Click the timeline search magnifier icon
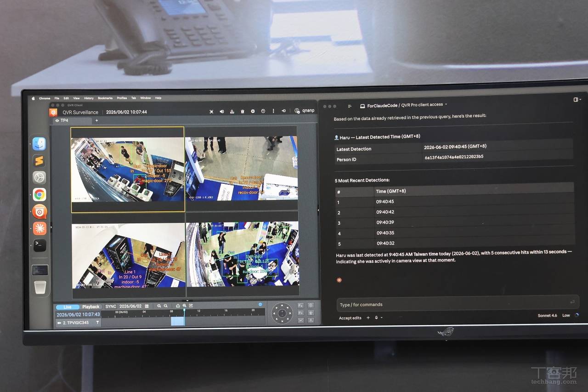 click(x=185, y=306)
